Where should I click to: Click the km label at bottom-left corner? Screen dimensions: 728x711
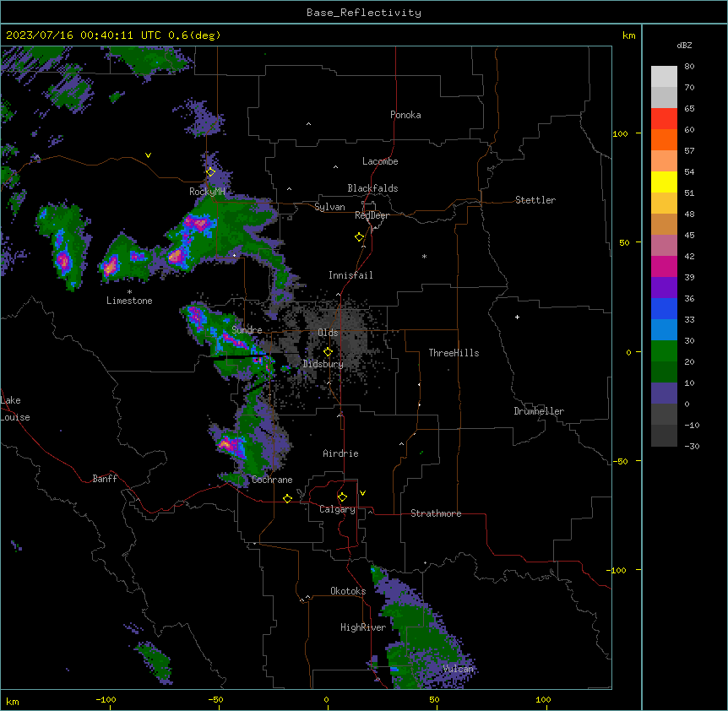pyautogui.click(x=12, y=702)
